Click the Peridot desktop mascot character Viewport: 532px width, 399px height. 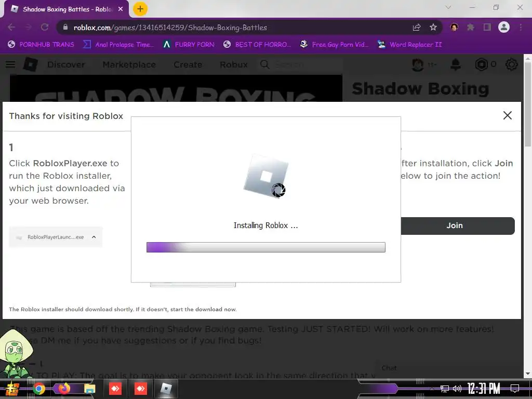pos(16,355)
